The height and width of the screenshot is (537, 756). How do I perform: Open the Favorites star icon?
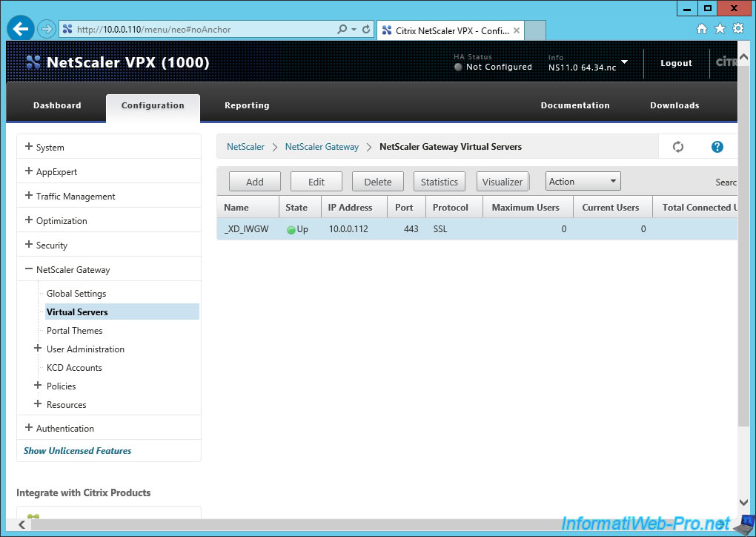(720, 29)
